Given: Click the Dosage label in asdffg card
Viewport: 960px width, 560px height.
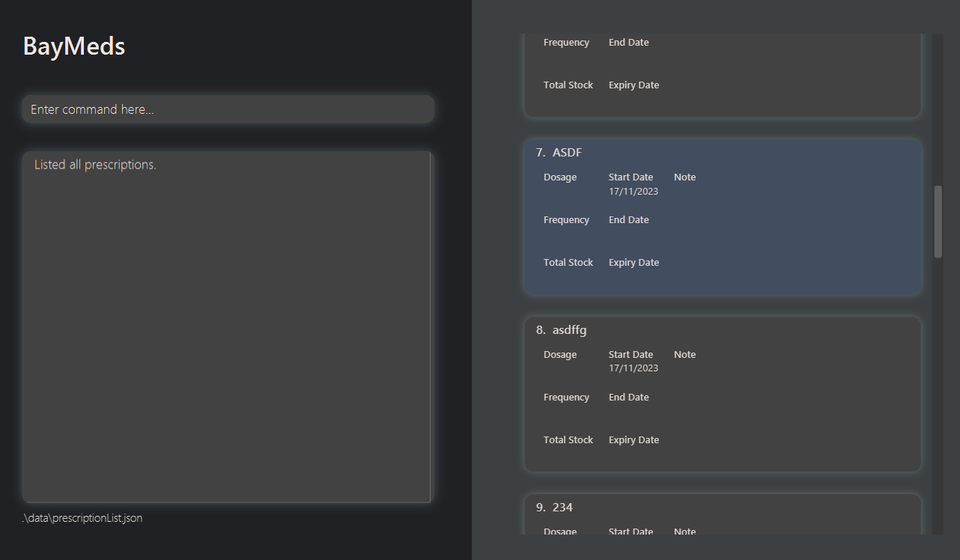Looking at the screenshot, I should (x=560, y=355).
